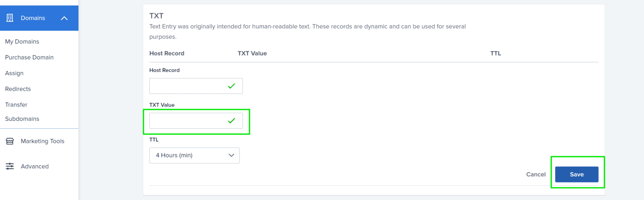Click into the TXT Value input box
The height and width of the screenshot is (200, 644).
(187, 121)
